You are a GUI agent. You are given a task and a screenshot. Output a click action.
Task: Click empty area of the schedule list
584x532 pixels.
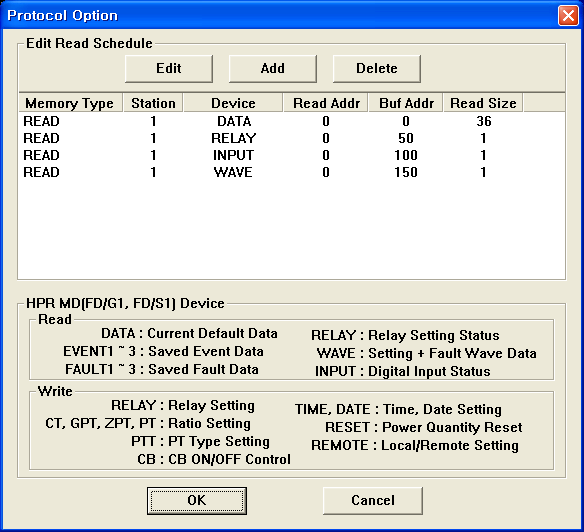click(291, 229)
